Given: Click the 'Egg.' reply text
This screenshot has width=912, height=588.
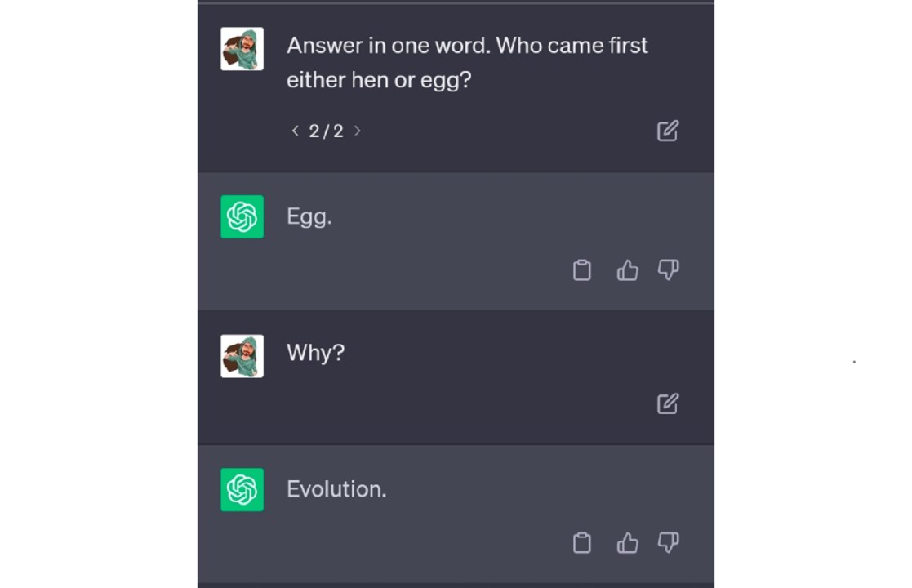Looking at the screenshot, I should coord(309,216).
